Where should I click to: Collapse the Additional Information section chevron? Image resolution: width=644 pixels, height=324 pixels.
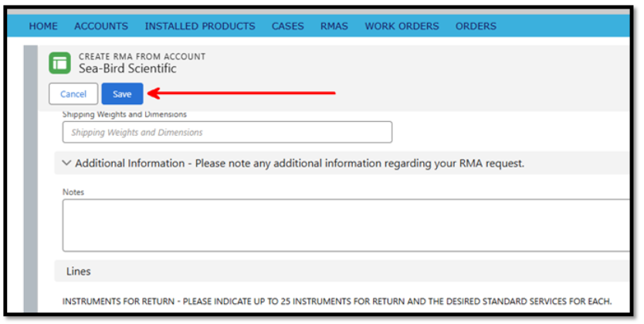point(66,164)
